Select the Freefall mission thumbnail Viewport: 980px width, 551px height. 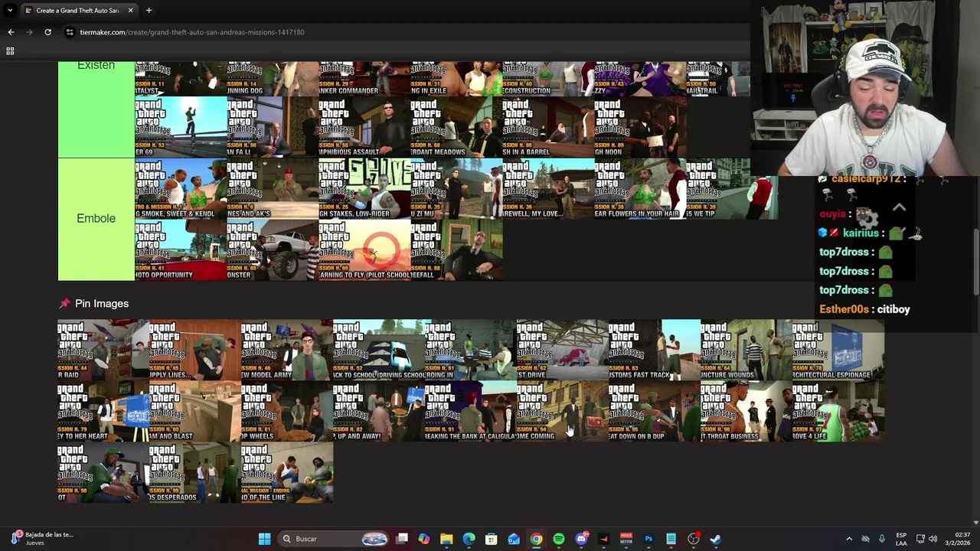coord(456,249)
